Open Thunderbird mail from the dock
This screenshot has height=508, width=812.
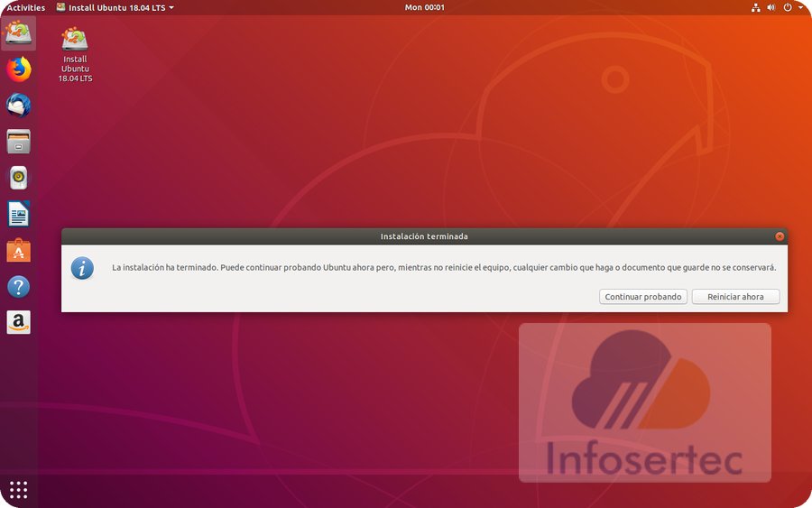[18, 106]
